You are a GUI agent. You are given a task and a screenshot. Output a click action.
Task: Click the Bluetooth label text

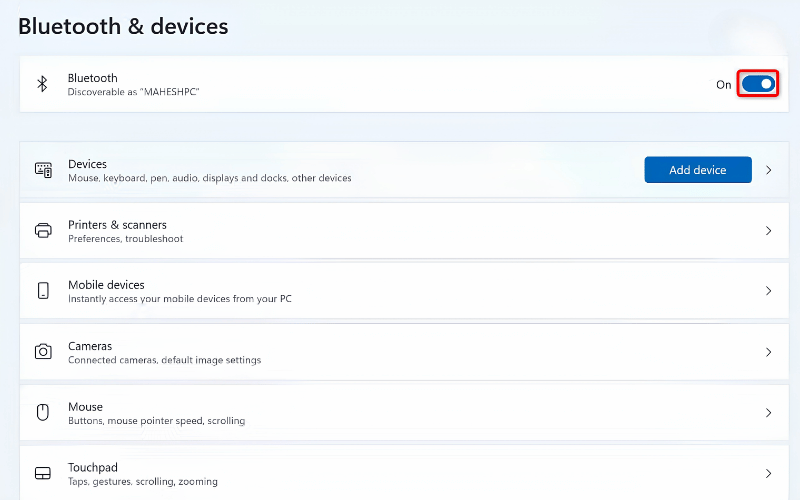(92, 78)
